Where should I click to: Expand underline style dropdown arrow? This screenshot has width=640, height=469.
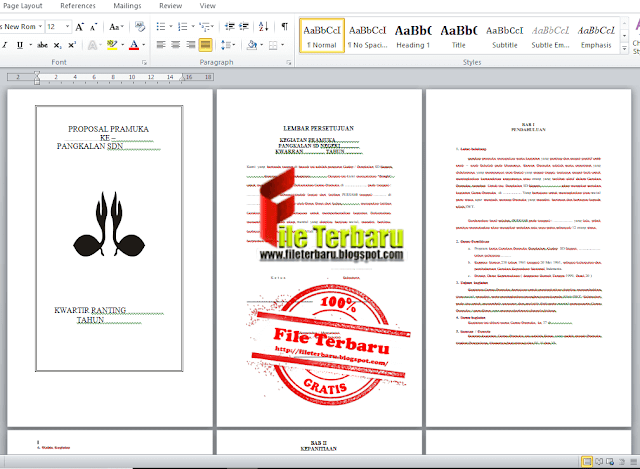click(31, 45)
